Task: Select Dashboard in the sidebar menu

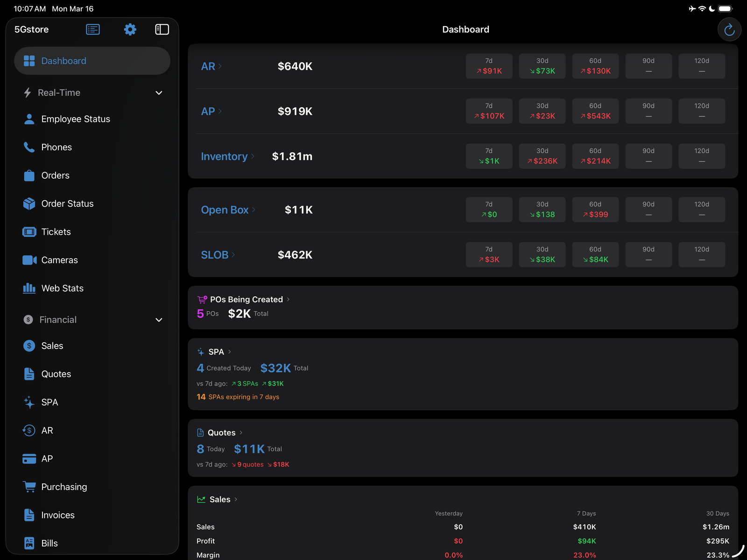Action: pos(63,61)
